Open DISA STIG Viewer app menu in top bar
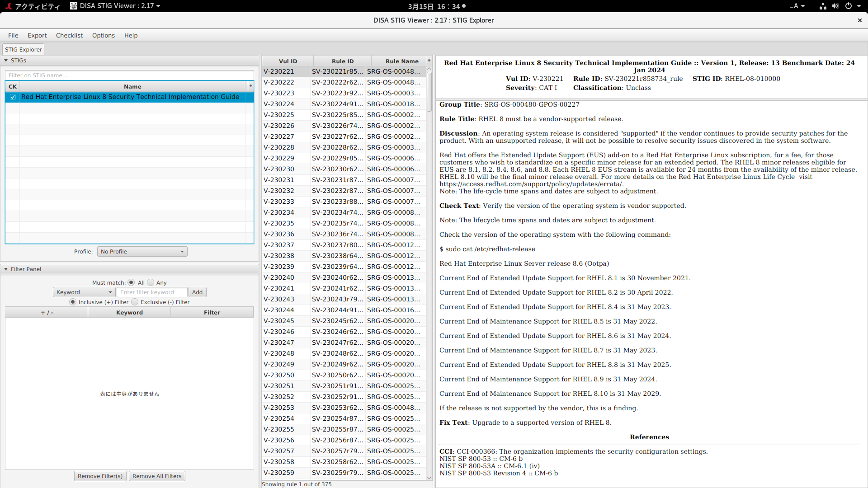 115,6
